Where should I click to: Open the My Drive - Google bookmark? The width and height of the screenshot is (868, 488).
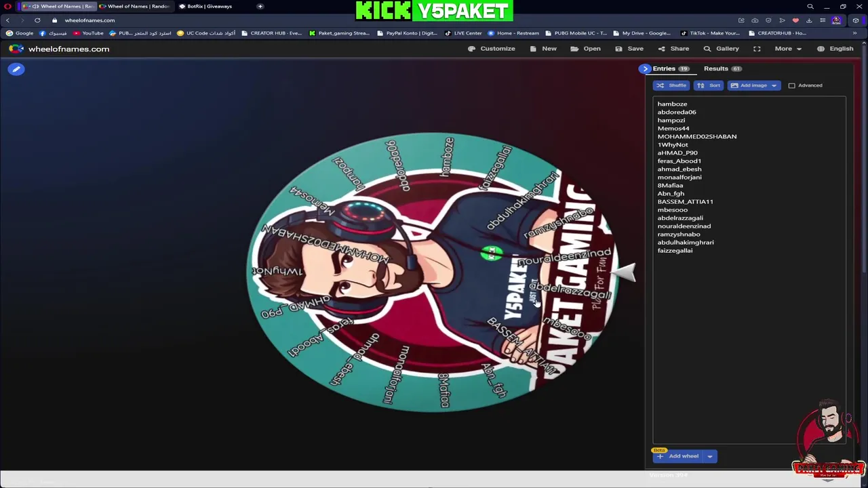point(642,33)
